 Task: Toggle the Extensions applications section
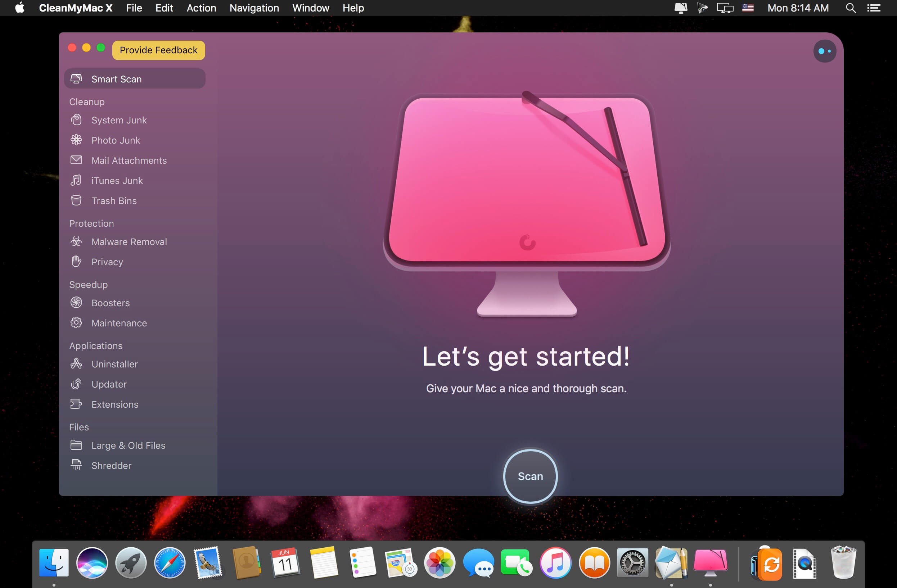click(114, 404)
